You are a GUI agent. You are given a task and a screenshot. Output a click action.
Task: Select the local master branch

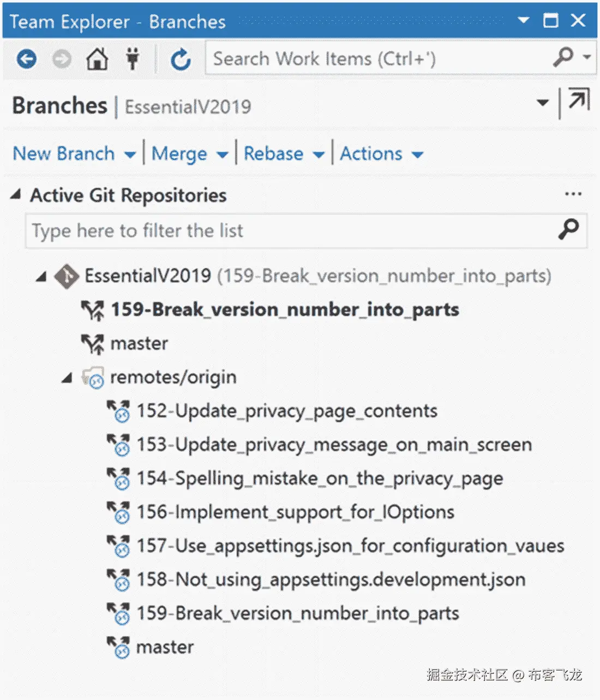point(139,344)
